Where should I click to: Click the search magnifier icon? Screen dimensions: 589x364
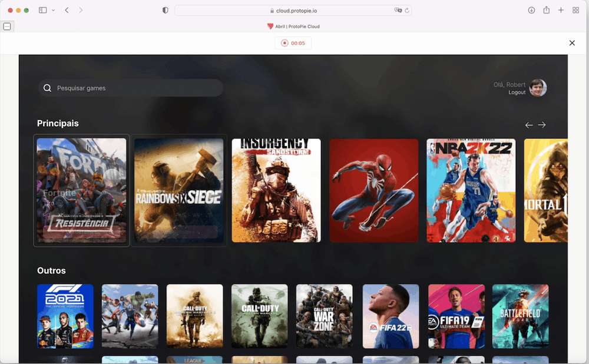[x=47, y=88]
